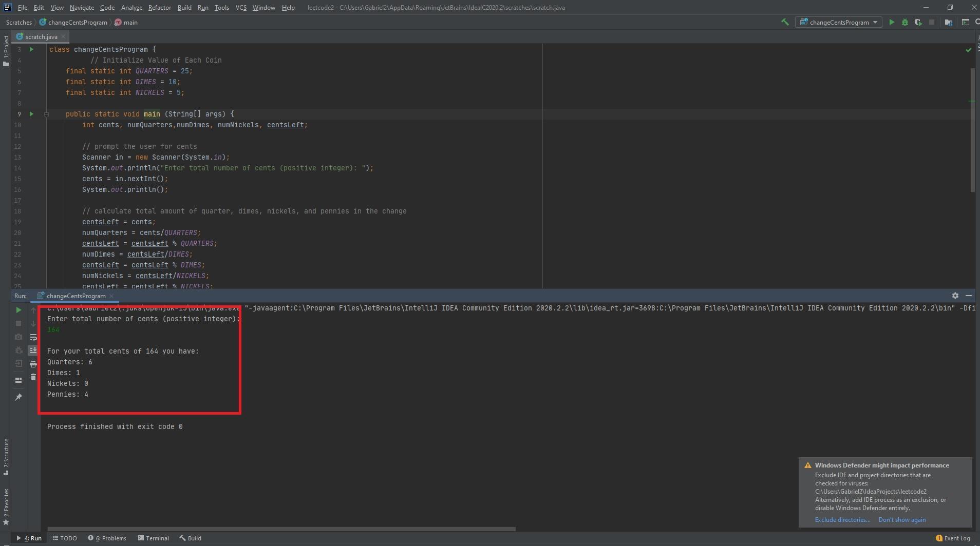This screenshot has width=980, height=546.
Task: Clear the console with the trash icon
Action: pyautogui.click(x=33, y=377)
